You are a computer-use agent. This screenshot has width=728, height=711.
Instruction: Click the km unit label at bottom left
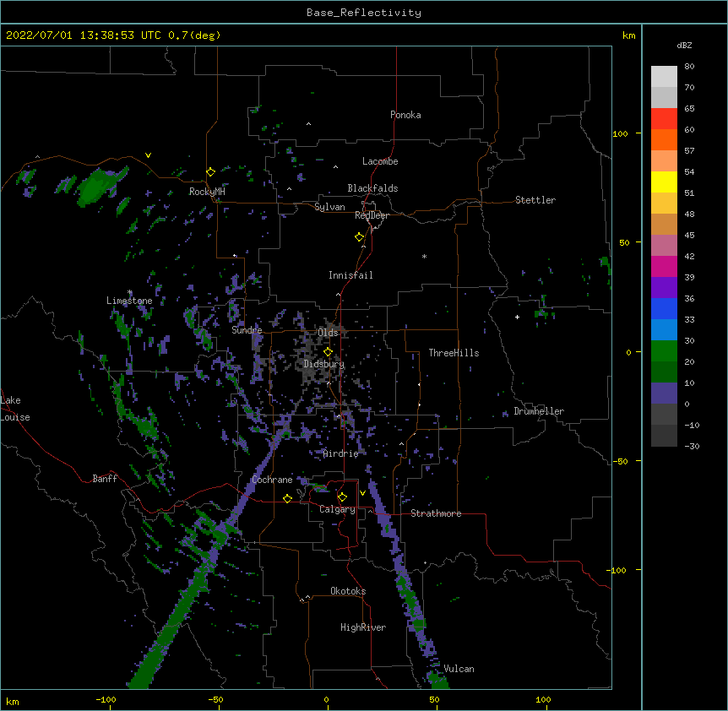tap(13, 701)
